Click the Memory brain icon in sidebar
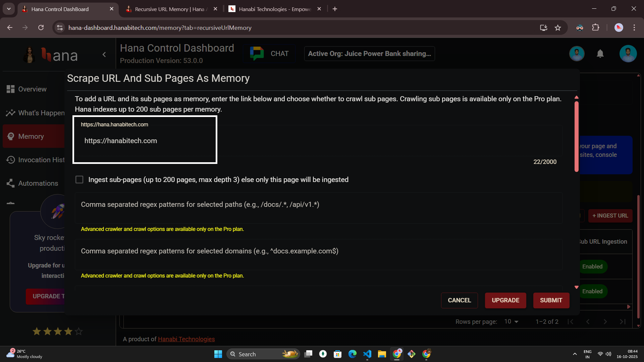Image resolution: width=644 pixels, height=362 pixels. pos(11,136)
